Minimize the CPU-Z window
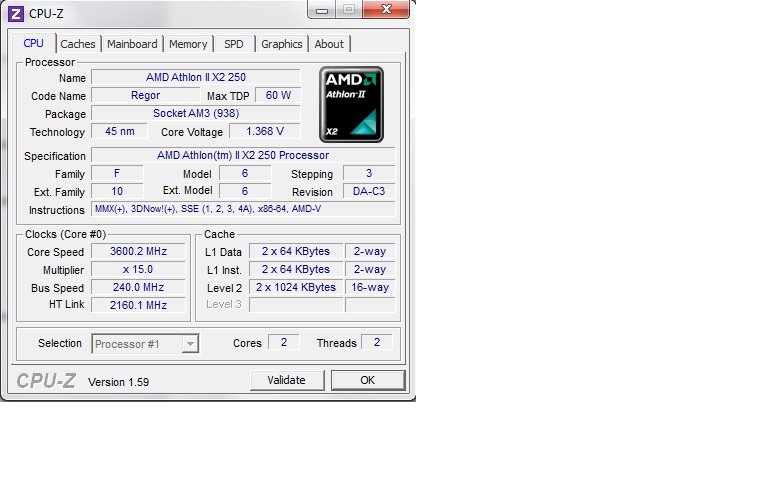The width and height of the screenshot is (768, 480). point(322,10)
